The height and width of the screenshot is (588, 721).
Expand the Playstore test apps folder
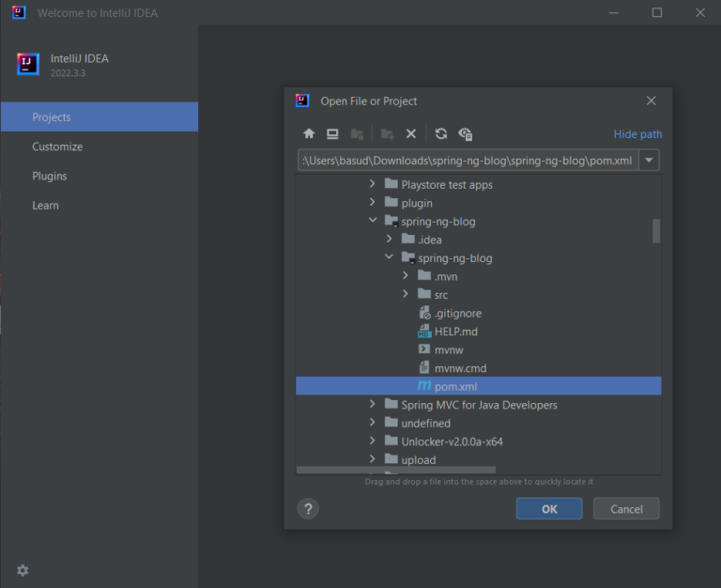(x=373, y=183)
